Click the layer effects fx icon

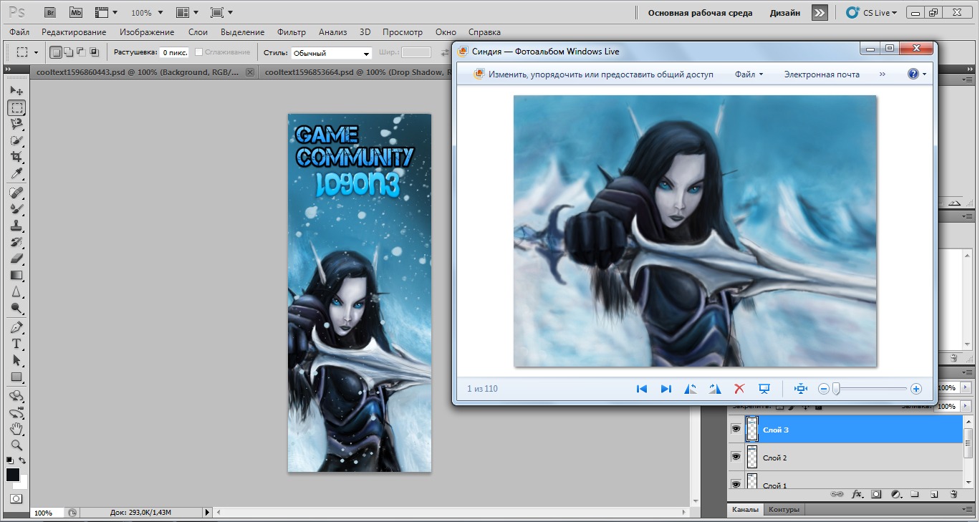tap(856, 494)
